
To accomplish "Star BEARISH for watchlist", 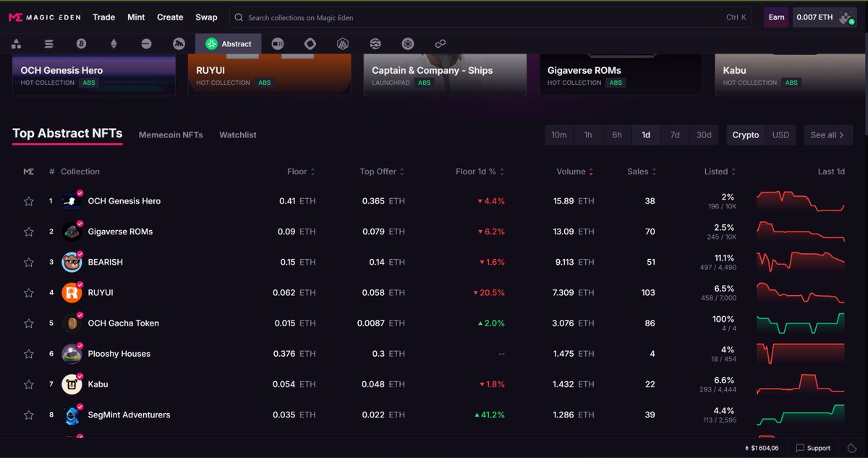I will (x=29, y=262).
